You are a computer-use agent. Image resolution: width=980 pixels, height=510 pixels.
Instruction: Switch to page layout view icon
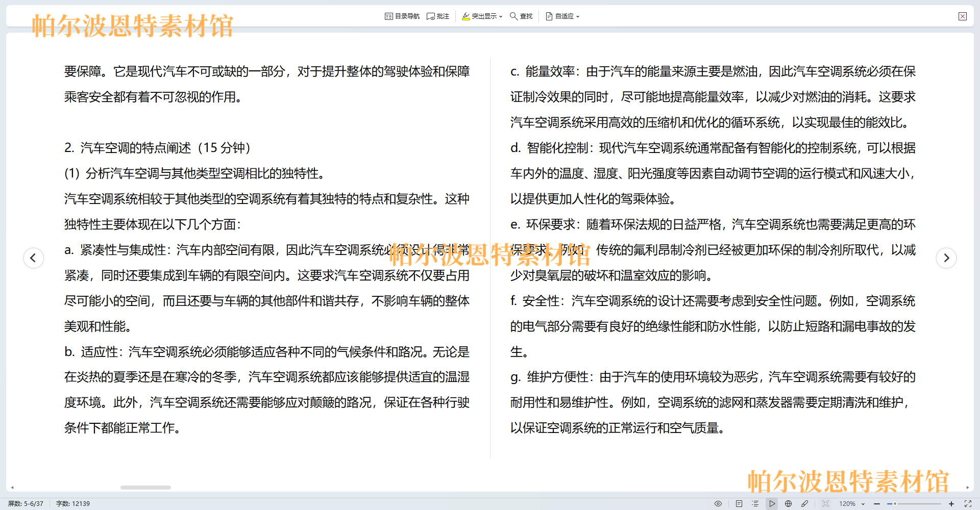739,503
